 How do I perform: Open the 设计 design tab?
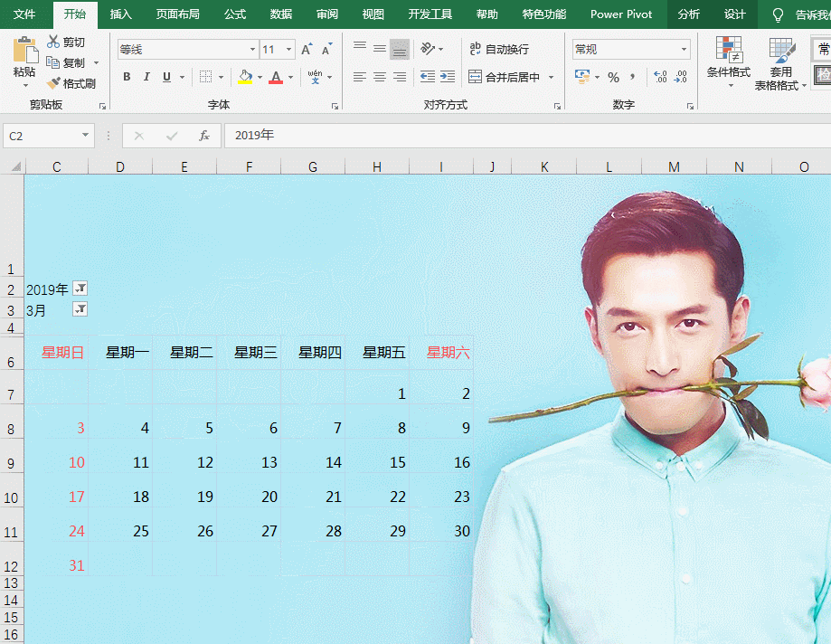(x=734, y=14)
